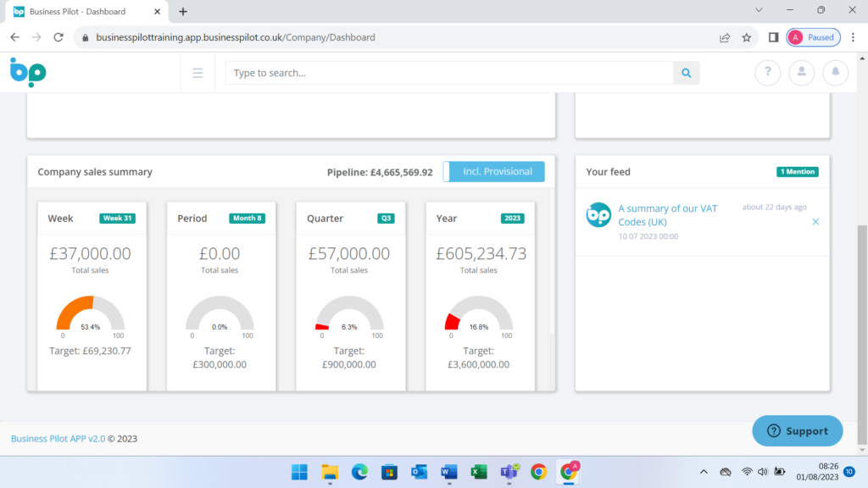The height and width of the screenshot is (488, 868).
Task: Click the page vertical scrollbar
Action: pyautogui.click(x=862, y=334)
